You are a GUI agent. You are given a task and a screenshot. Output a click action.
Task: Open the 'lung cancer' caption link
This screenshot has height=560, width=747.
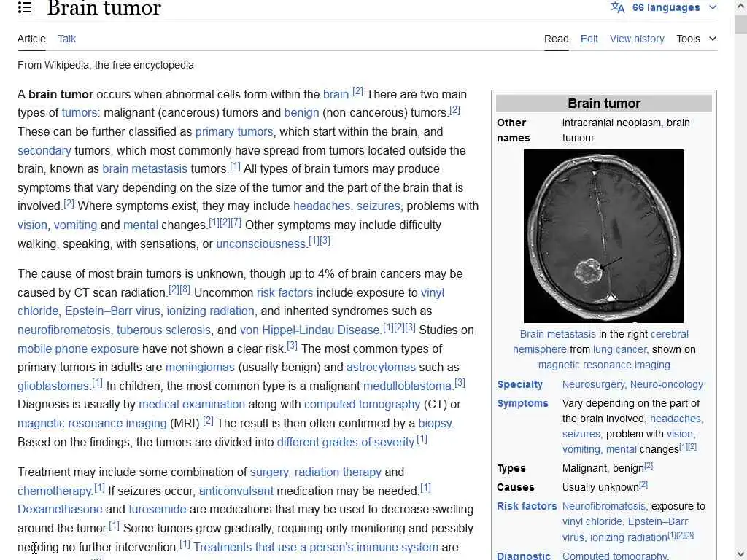pyautogui.click(x=620, y=349)
